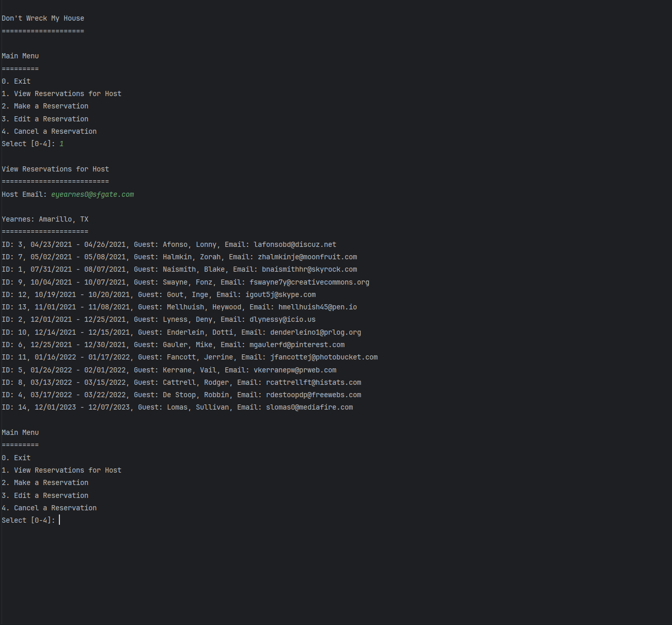This screenshot has height=625, width=672.
Task: Click the email fswayne7y@creativecommons.org
Action: coord(309,283)
